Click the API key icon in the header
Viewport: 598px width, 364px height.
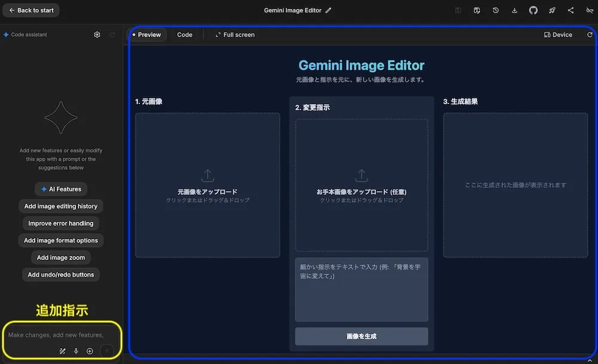(x=590, y=10)
